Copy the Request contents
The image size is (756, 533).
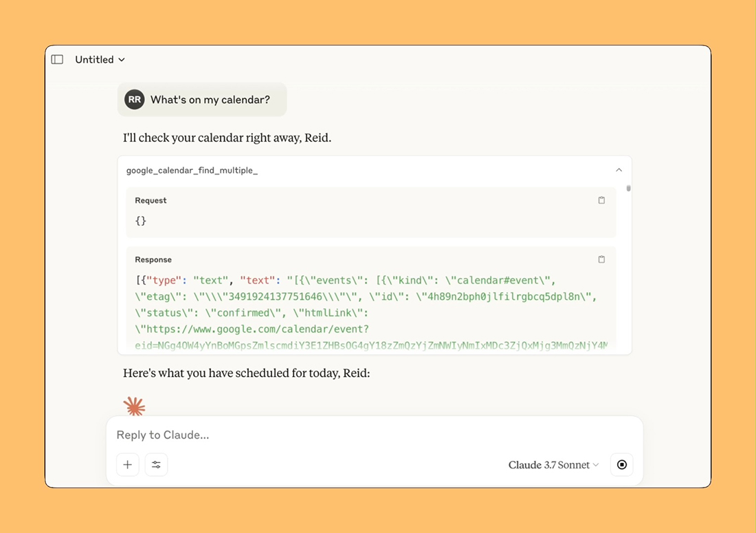coord(601,200)
